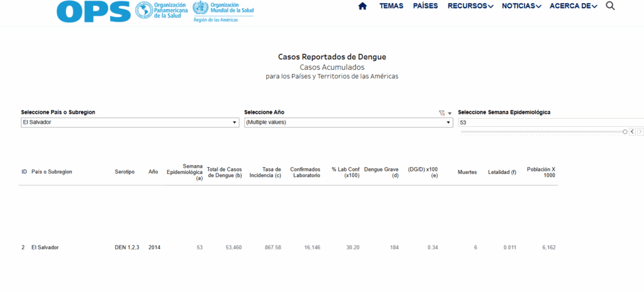Select the '16,146' lab confirmed value
The height and width of the screenshot is (292, 644).
(x=312, y=247)
